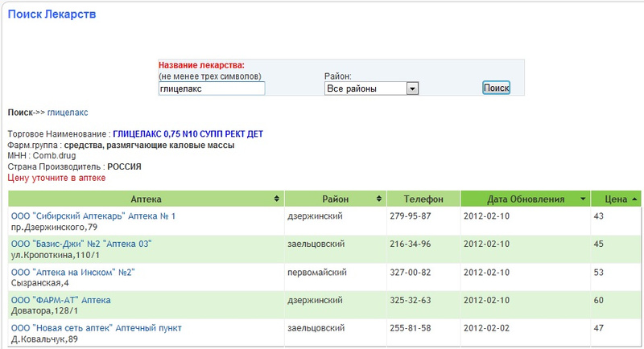This screenshot has height=349, width=644.
Task: Select address ул.Кропоткина,110/1
Action: [x=56, y=255]
